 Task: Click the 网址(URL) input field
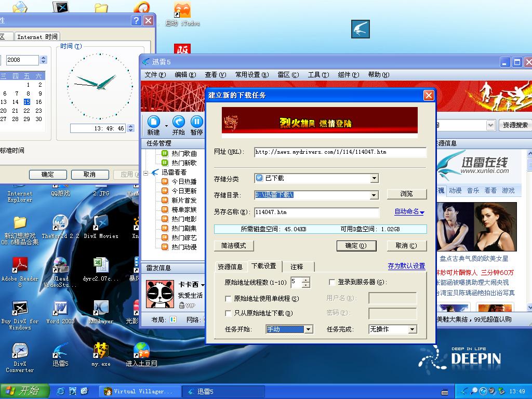click(x=340, y=152)
